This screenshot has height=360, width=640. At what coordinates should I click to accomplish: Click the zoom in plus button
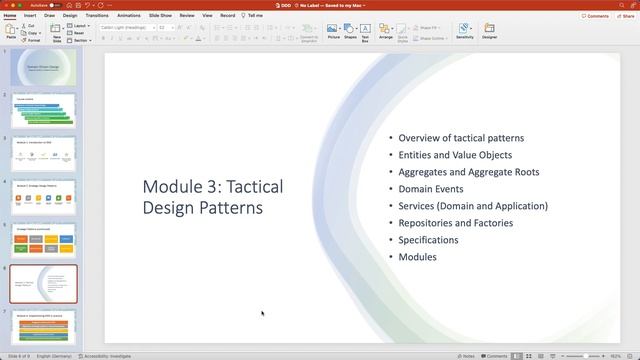(x=603, y=356)
